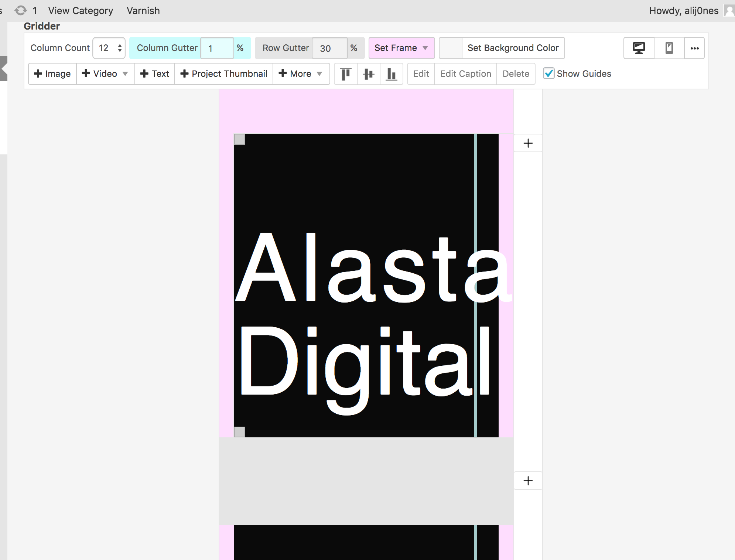
Task: Align selected elements to middle
Action: coord(368,74)
